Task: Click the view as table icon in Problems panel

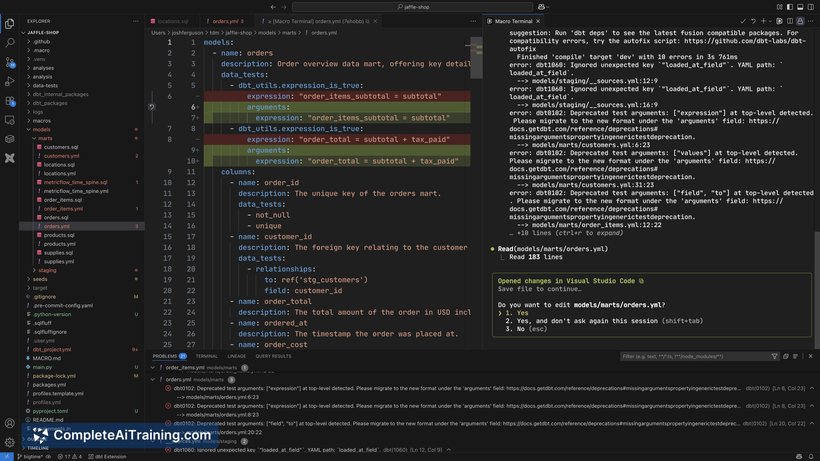Action: 795,356
